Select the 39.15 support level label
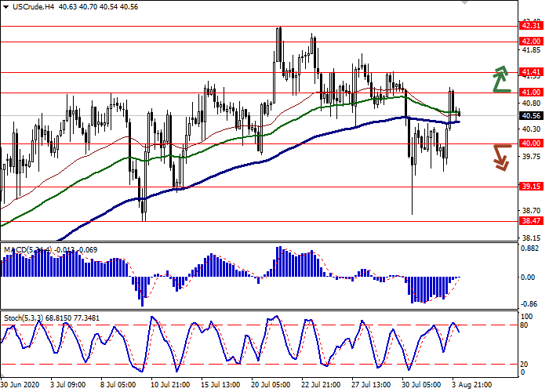549x392 pixels. click(531, 187)
